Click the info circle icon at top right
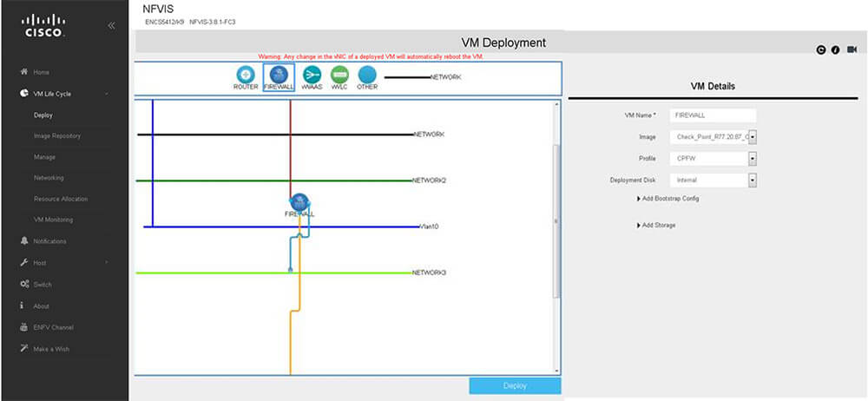868x401 pixels. tap(835, 49)
